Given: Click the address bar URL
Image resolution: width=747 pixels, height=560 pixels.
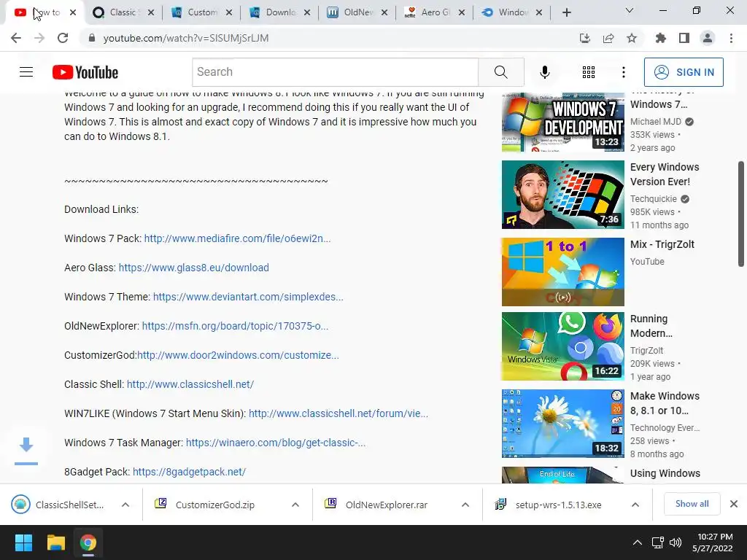Looking at the screenshot, I should click(x=186, y=38).
